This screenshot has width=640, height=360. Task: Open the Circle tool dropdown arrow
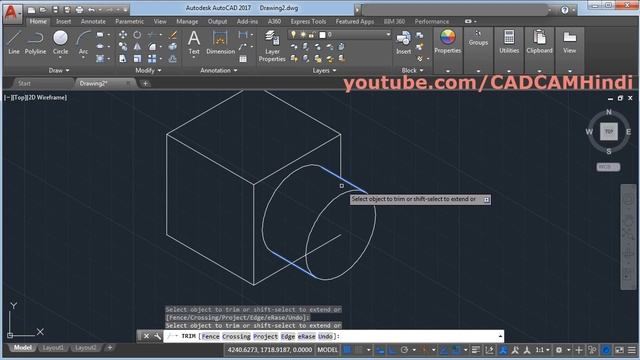(60, 58)
